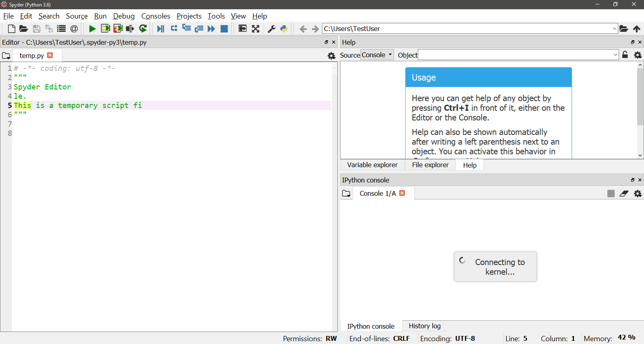This screenshot has width=644, height=344.
Task: Re-run last script icon
Action: point(143,29)
